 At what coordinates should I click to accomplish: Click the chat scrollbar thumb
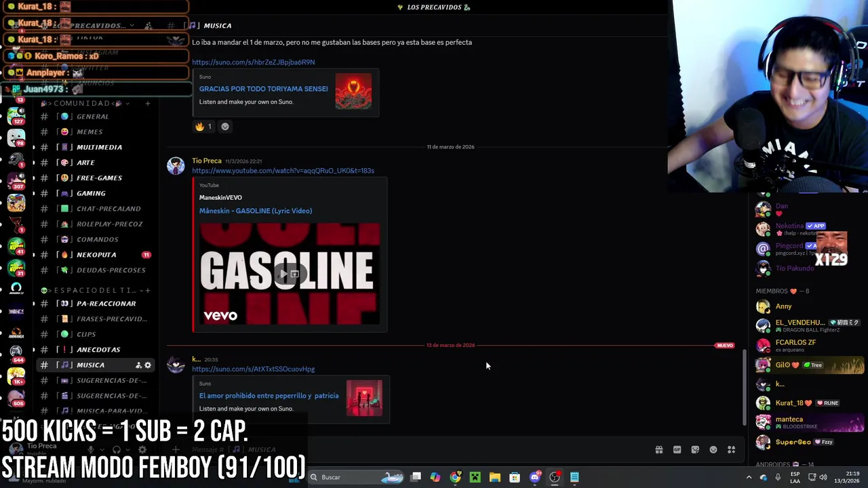click(x=745, y=388)
